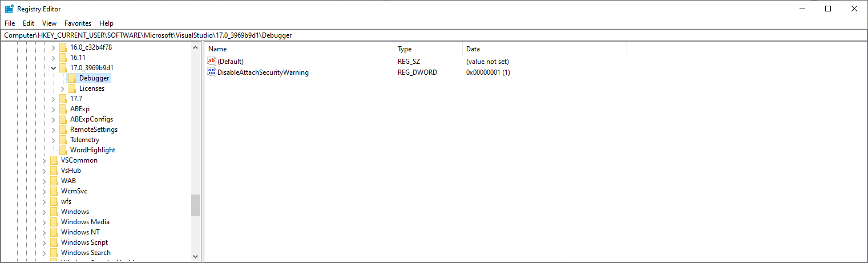Expand the VSCommon key
The image size is (868, 263).
click(45, 160)
